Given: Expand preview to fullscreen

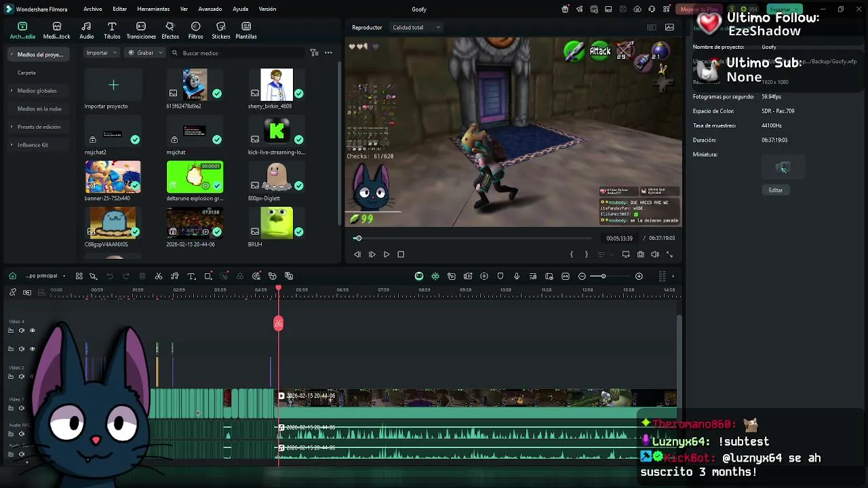Looking at the screenshot, I should (669, 254).
